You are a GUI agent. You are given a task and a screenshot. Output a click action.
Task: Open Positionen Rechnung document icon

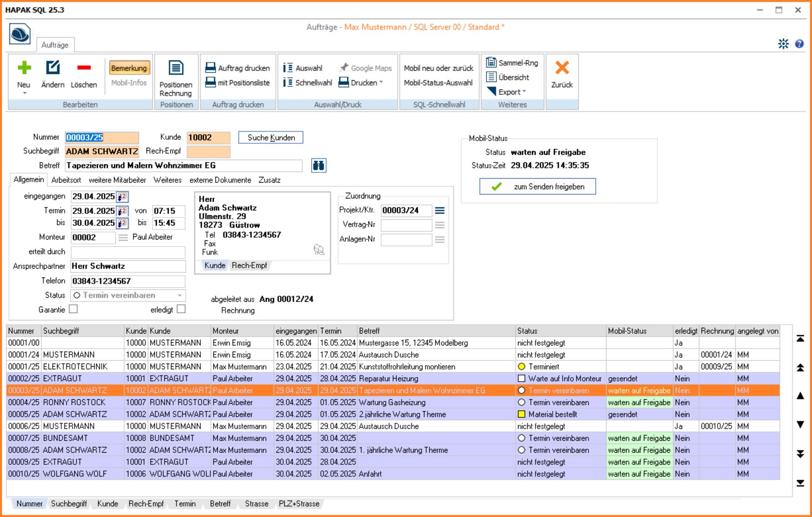click(x=176, y=68)
